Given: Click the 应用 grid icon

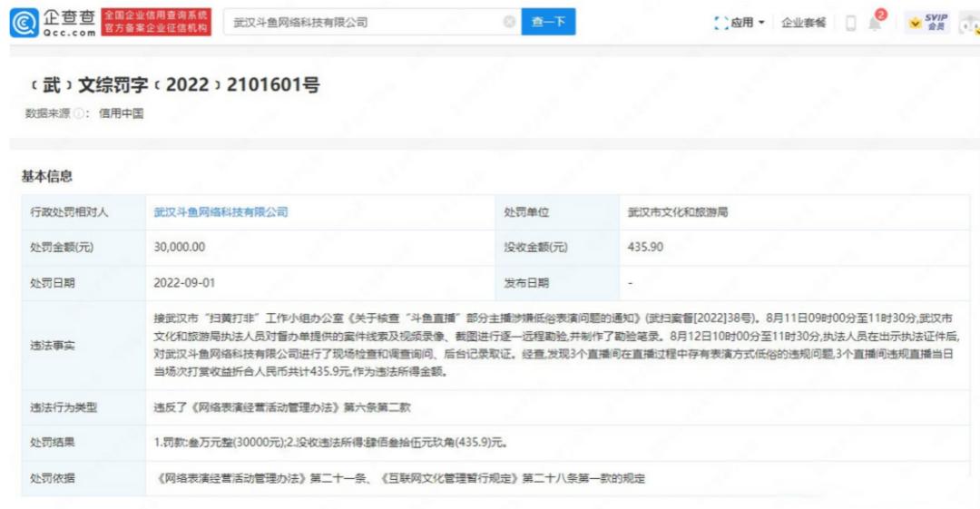Looking at the screenshot, I should (x=720, y=24).
